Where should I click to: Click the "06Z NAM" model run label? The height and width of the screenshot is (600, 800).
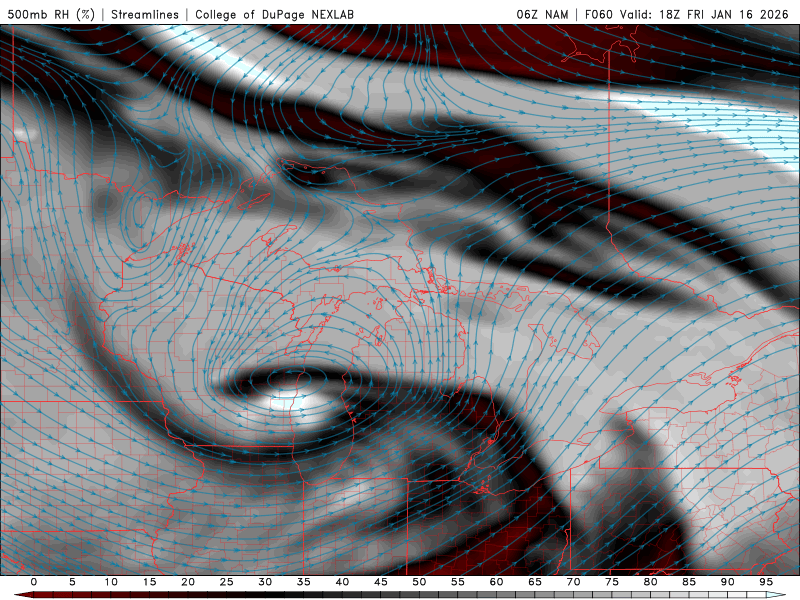click(x=542, y=14)
